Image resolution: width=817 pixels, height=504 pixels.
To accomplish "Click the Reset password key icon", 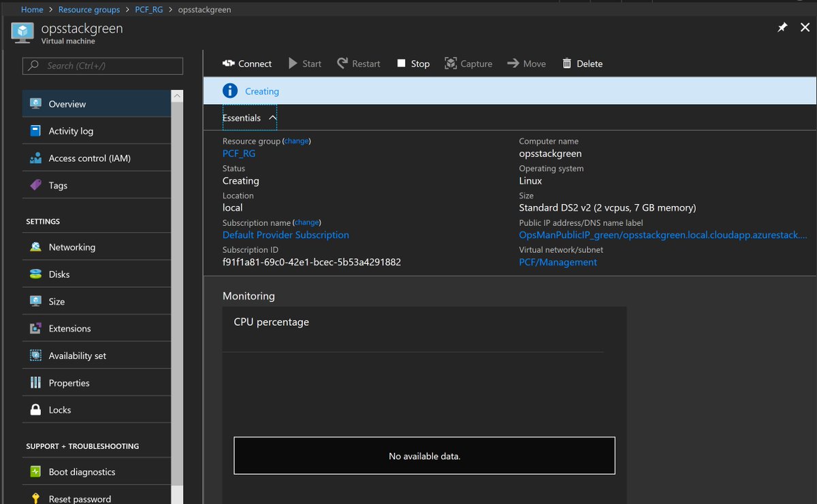I will (35, 499).
